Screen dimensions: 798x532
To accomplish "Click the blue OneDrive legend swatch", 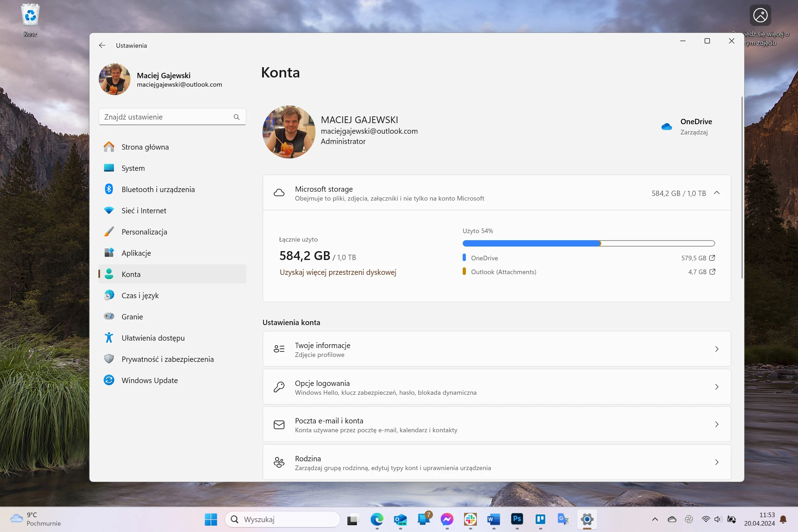I will point(464,258).
